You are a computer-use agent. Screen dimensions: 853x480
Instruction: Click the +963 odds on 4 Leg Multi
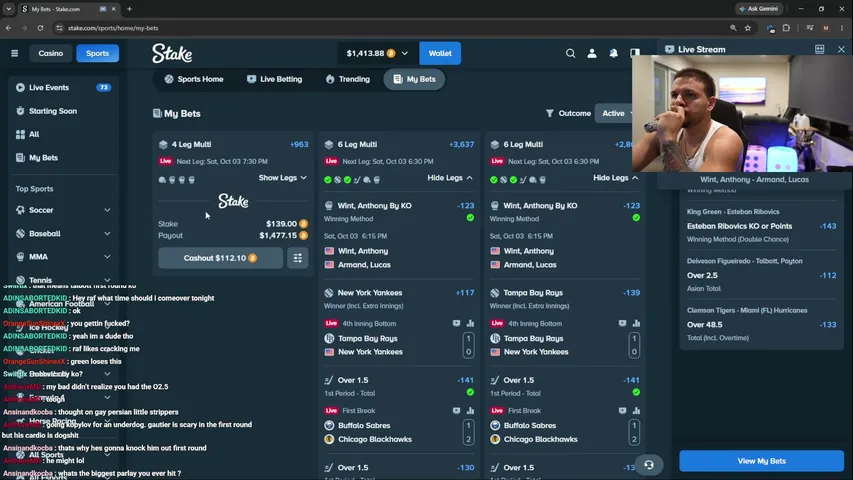(299, 144)
